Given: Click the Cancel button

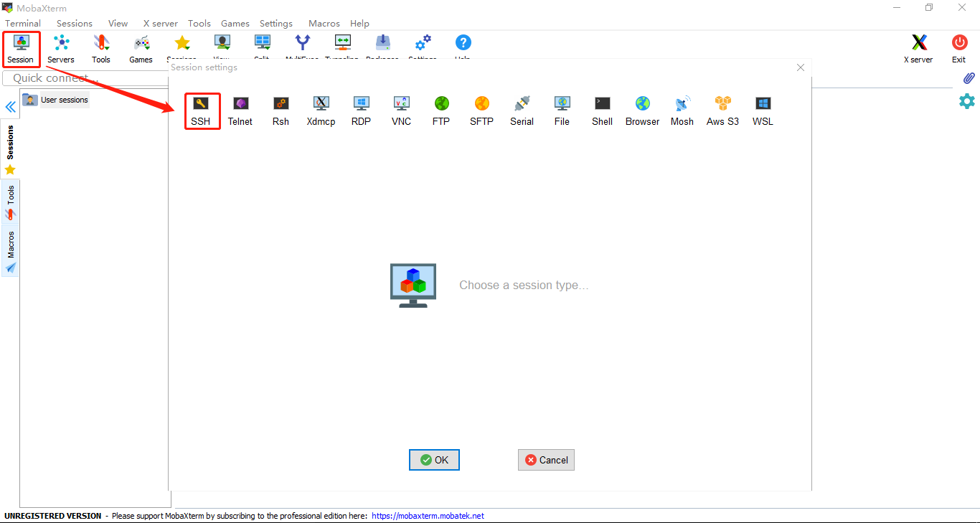Looking at the screenshot, I should point(546,460).
